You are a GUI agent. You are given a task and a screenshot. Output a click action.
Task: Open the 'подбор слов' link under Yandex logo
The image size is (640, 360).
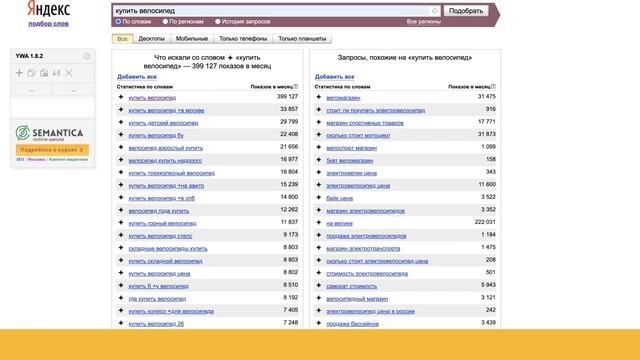[x=49, y=24]
